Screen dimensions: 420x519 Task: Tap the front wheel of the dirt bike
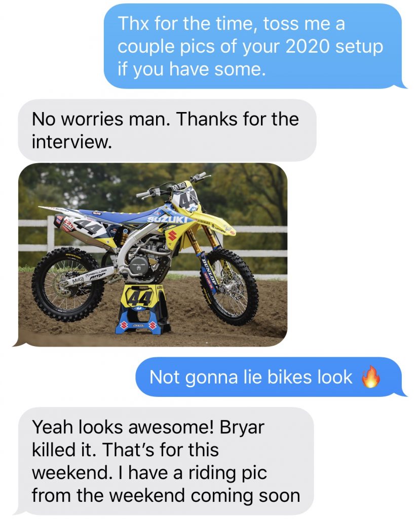pos(228,286)
